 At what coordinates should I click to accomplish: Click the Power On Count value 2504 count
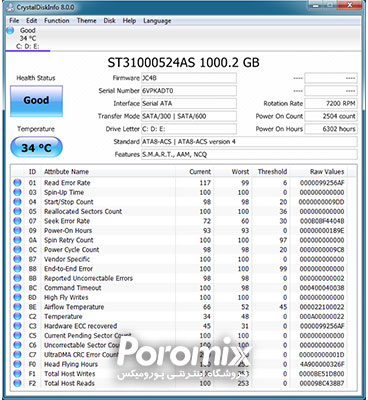pos(331,116)
